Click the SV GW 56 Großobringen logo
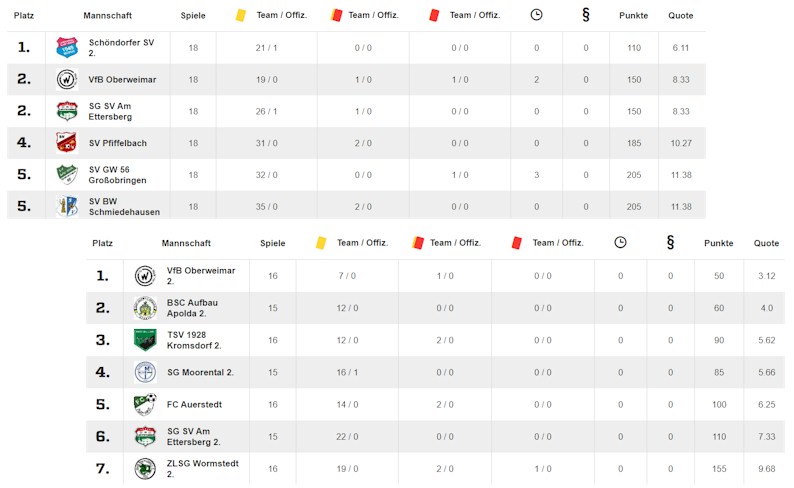Viewport: 794px width, 488px height. (67, 175)
